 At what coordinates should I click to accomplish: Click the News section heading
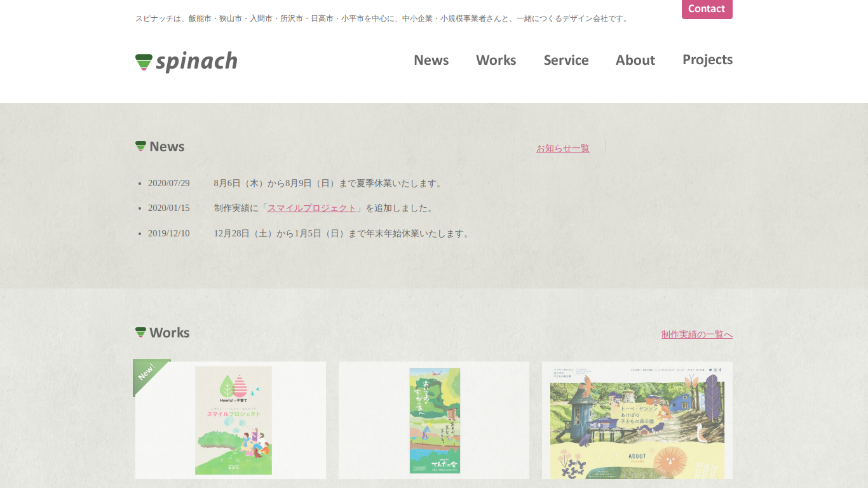(166, 147)
